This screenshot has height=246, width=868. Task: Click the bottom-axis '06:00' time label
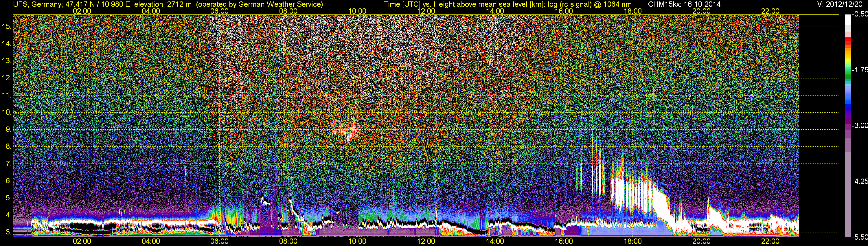click(x=219, y=241)
